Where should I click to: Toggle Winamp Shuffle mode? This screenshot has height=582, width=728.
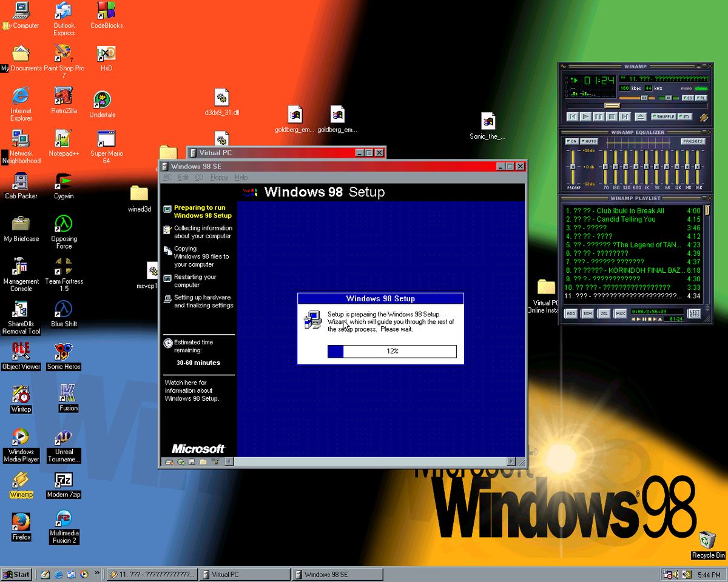point(663,116)
